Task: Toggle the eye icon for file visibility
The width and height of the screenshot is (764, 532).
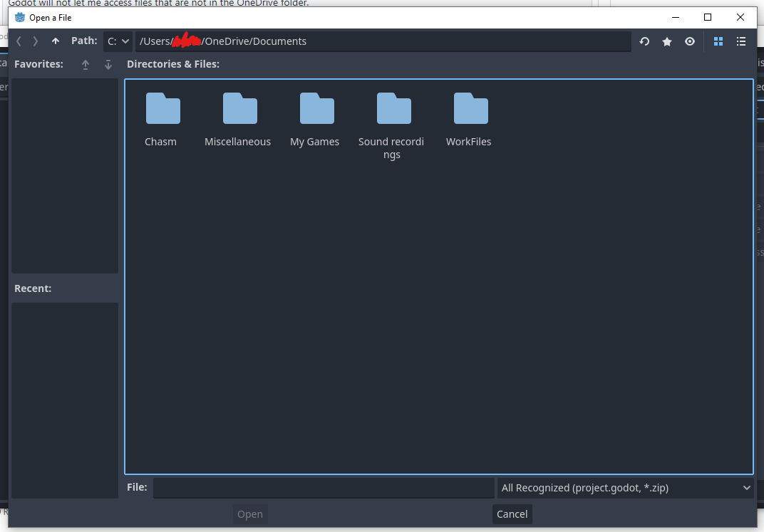Action: [x=690, y=41]
